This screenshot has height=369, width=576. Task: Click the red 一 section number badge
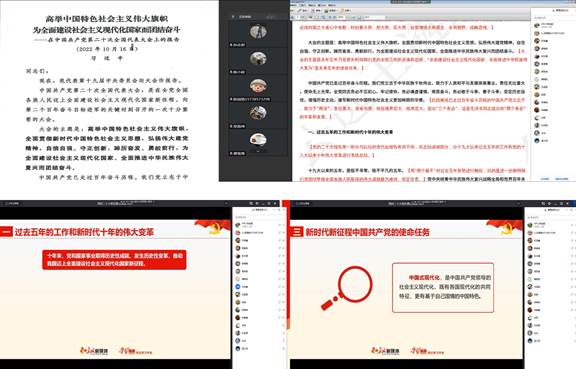pos(6,232)
